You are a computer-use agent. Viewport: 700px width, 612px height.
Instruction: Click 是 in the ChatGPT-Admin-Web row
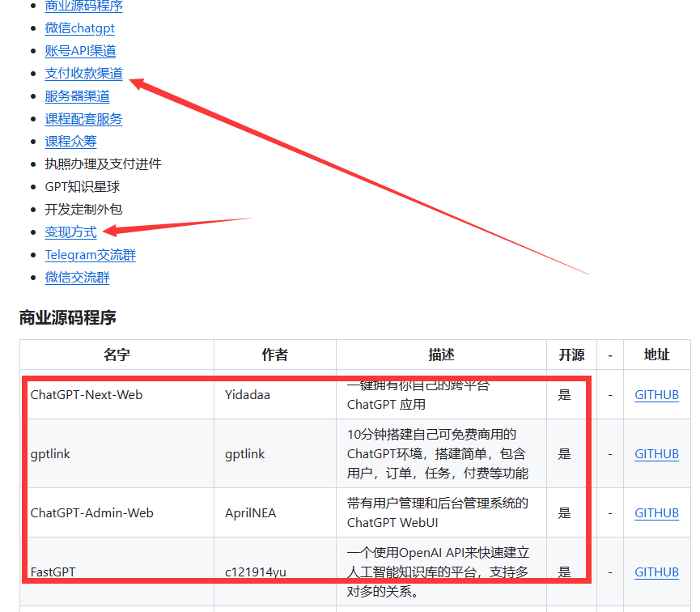[x=564, y=512]
